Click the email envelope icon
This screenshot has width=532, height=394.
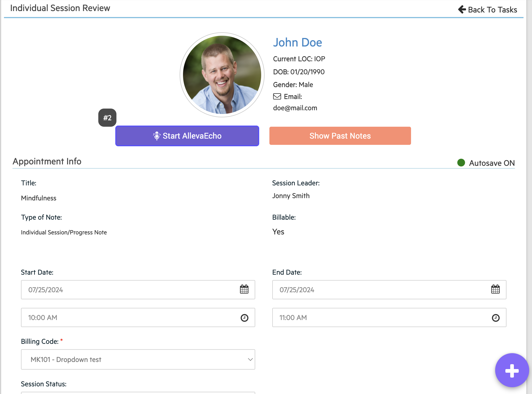tap(277, 97)
